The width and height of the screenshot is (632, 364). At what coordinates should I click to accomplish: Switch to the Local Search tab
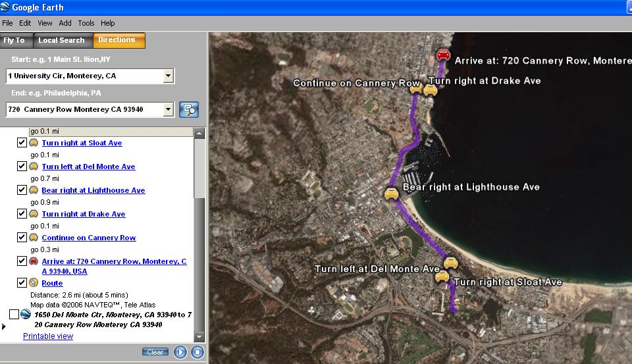(x=61, y=40)
